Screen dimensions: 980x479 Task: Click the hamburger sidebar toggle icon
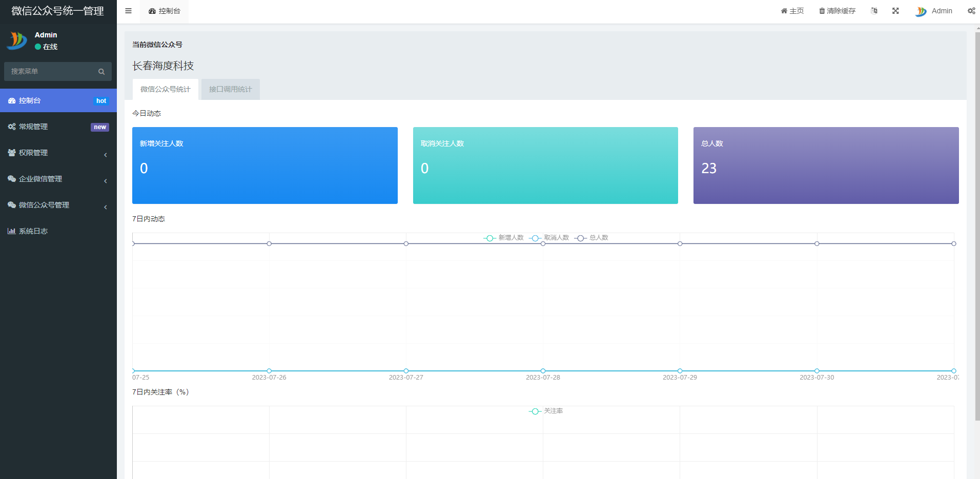[x=128, y=11]
